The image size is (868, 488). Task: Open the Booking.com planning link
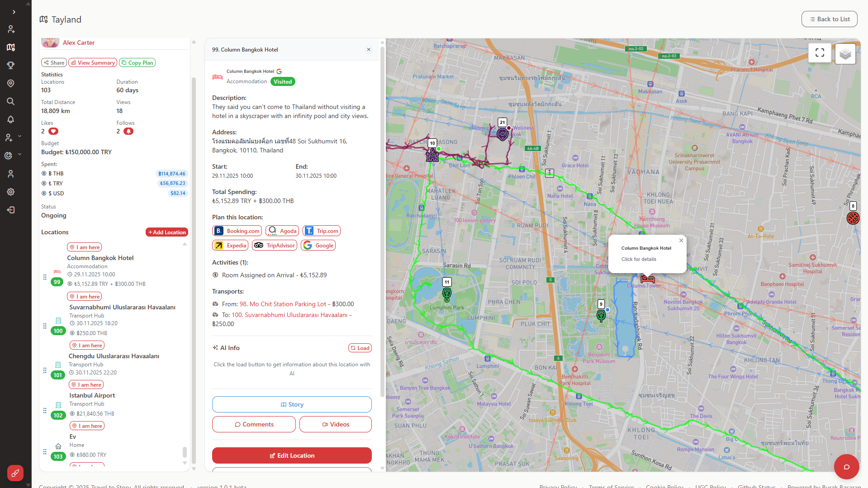pyautogui.click(x=237, y=231)
